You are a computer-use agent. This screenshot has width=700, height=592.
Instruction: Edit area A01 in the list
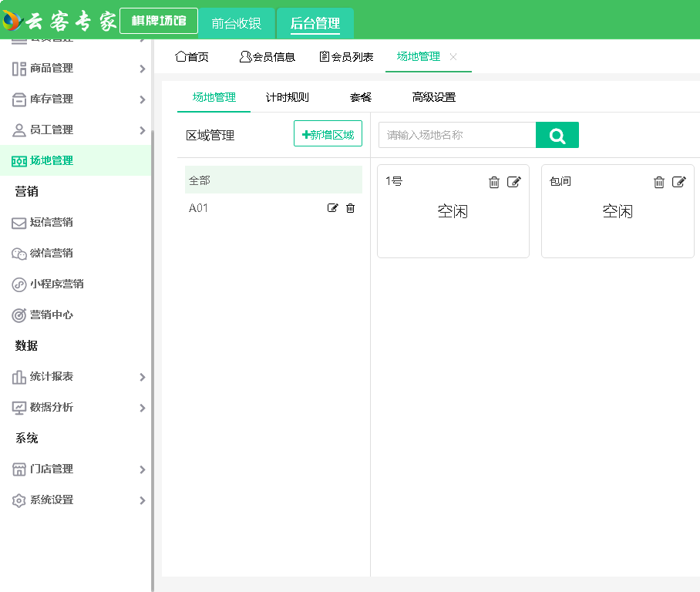[333, 208]
